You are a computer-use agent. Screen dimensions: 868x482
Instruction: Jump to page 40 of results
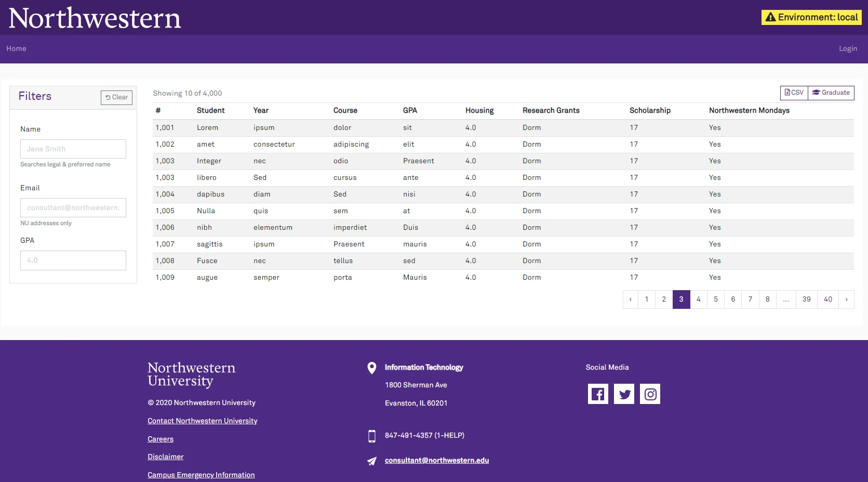tap(827, 299)
